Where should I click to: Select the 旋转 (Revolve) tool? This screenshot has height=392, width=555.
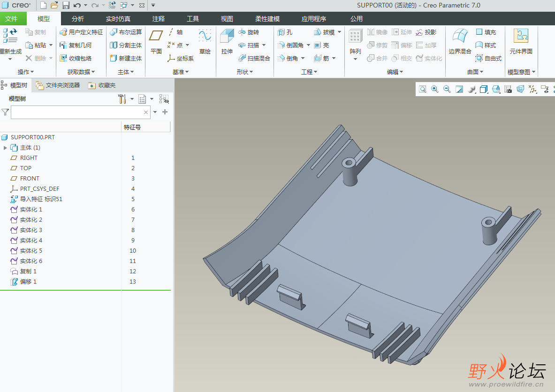tap(249, 32)
